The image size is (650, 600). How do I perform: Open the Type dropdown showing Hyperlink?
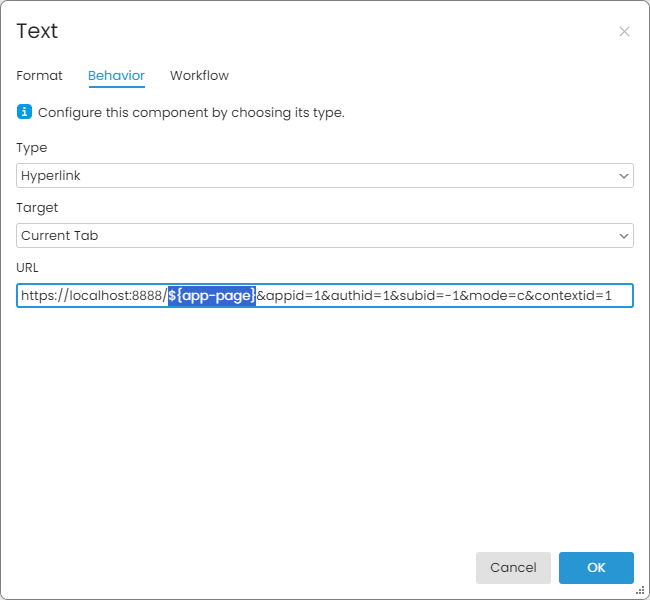click(x=310, y=176)
